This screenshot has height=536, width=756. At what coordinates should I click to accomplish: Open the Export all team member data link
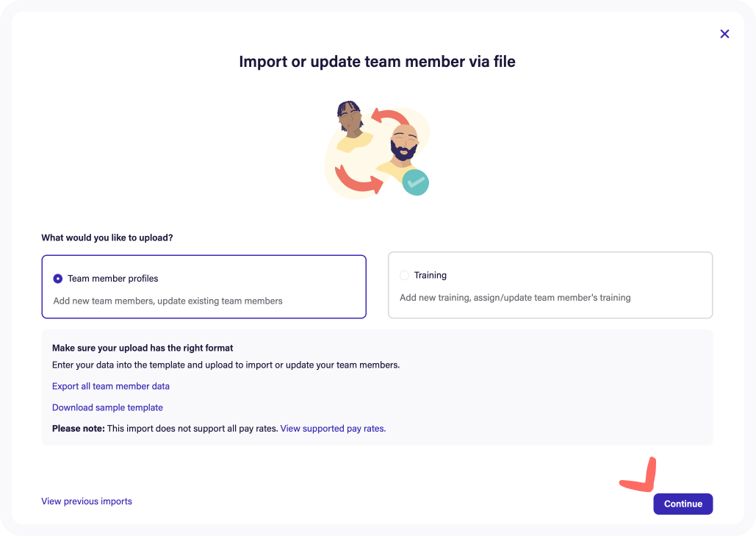110,386
